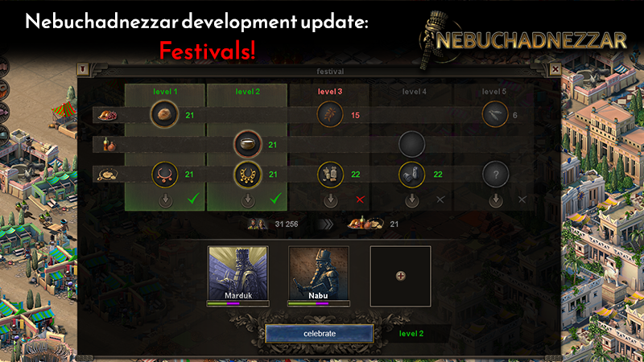
Task: Toggle the red X mark under level 3
Action: [x=360, y=200]
